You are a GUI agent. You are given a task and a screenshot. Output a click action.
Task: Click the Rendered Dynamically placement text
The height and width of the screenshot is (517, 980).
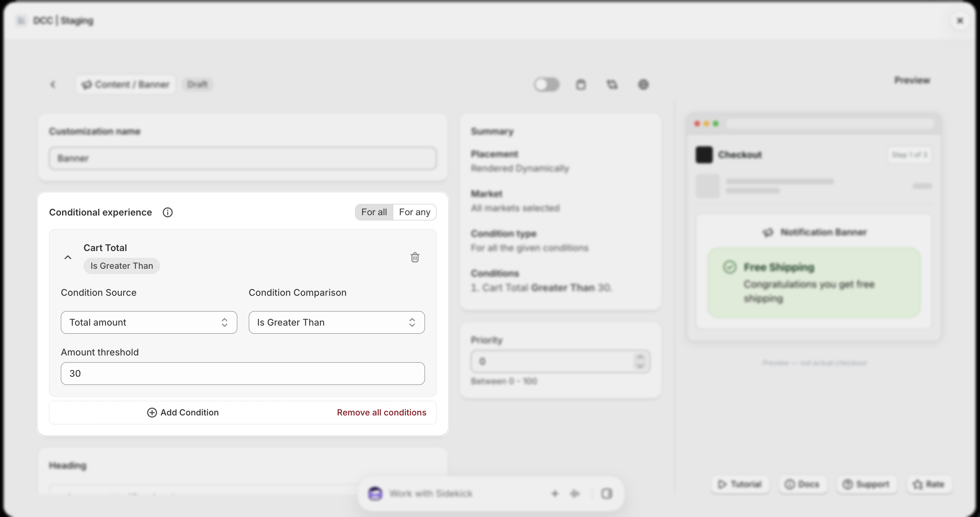coord(520,168)
